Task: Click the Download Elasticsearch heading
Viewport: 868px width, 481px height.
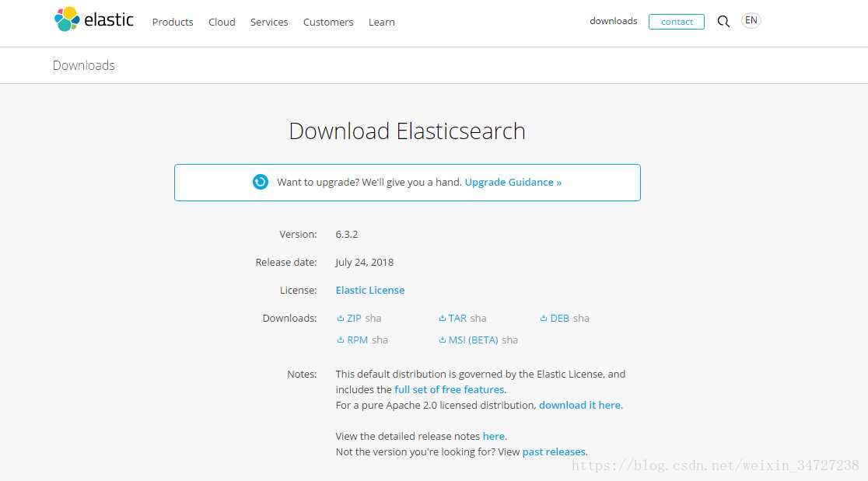Action: [x=408, y=131]
